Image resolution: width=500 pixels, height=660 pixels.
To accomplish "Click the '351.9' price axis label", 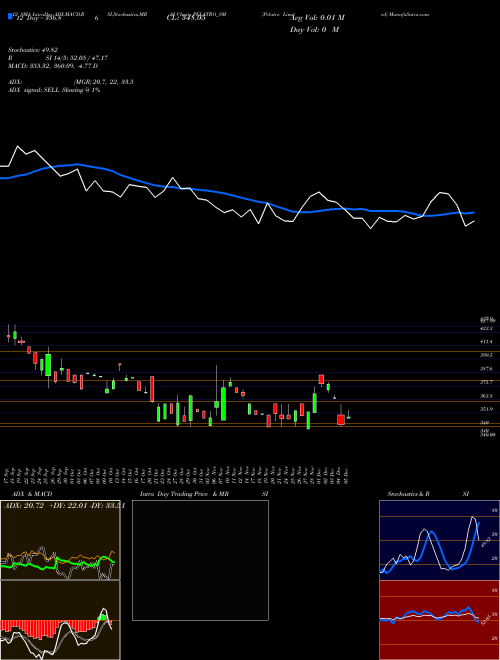I will 486,409.
